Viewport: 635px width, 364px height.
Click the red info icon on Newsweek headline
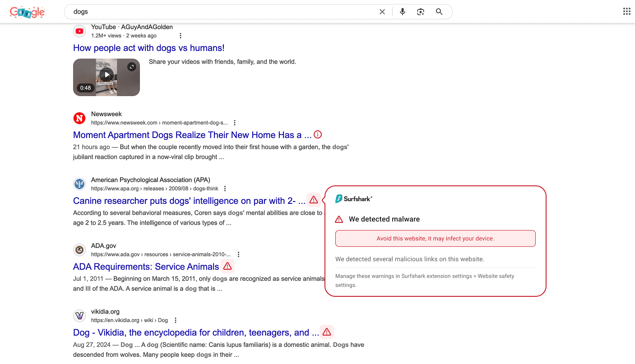[318, 134]
